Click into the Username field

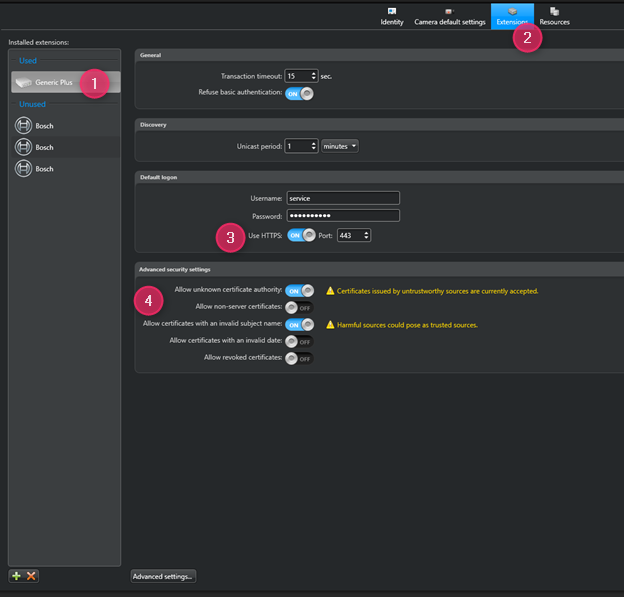pyautogui.click(x=342, y=198)
